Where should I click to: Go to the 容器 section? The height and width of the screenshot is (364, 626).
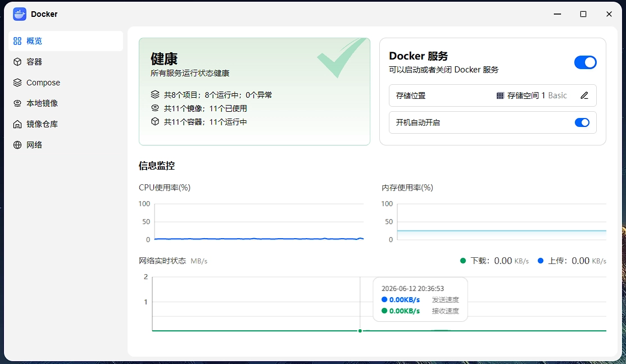pos(66,62)
